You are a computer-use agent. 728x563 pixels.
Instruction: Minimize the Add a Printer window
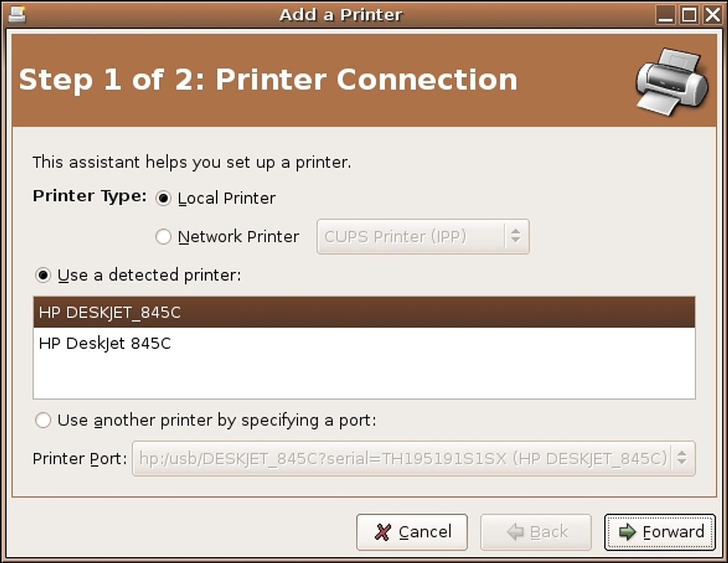665,14
